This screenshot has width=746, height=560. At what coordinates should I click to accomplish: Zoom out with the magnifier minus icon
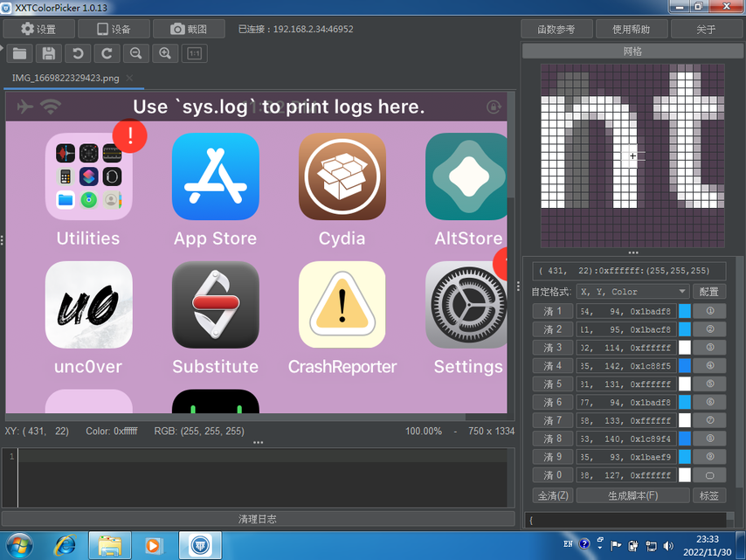tap(135, 53)
